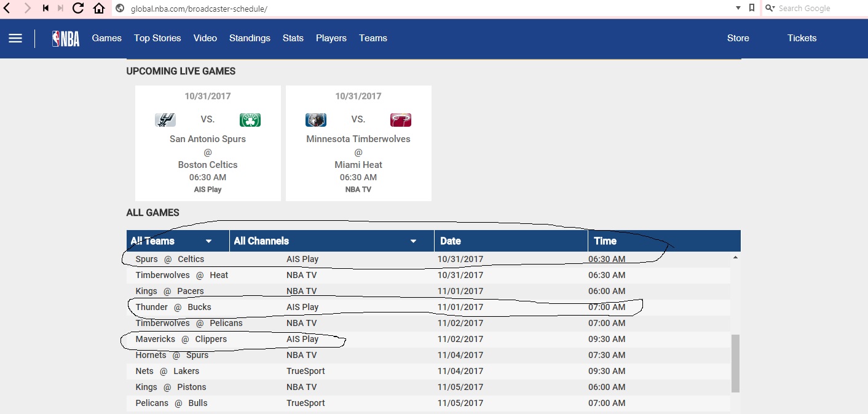Select the Timberwolves @ Pelicans row
This screenshot has width=868, height=414.
pos(428,323)
